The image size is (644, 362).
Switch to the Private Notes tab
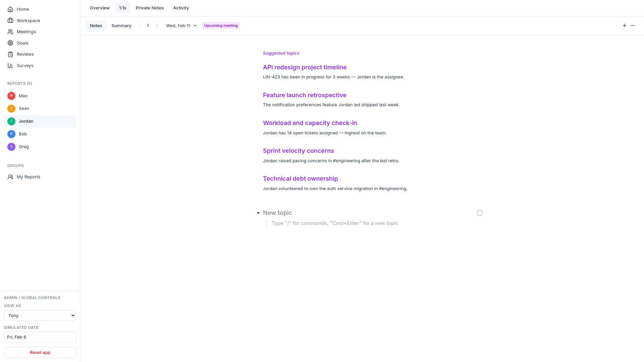(150, 8)
